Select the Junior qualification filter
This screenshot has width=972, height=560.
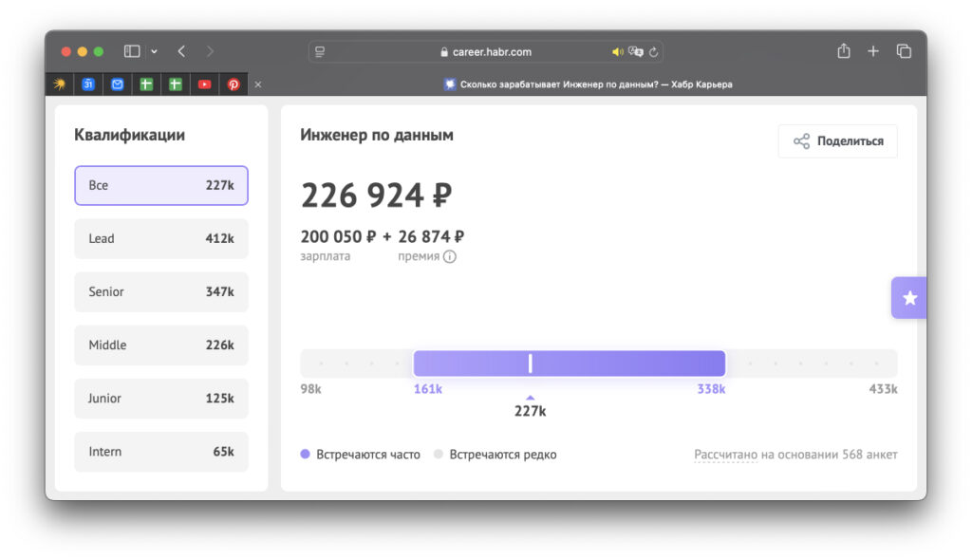point(160,398)
